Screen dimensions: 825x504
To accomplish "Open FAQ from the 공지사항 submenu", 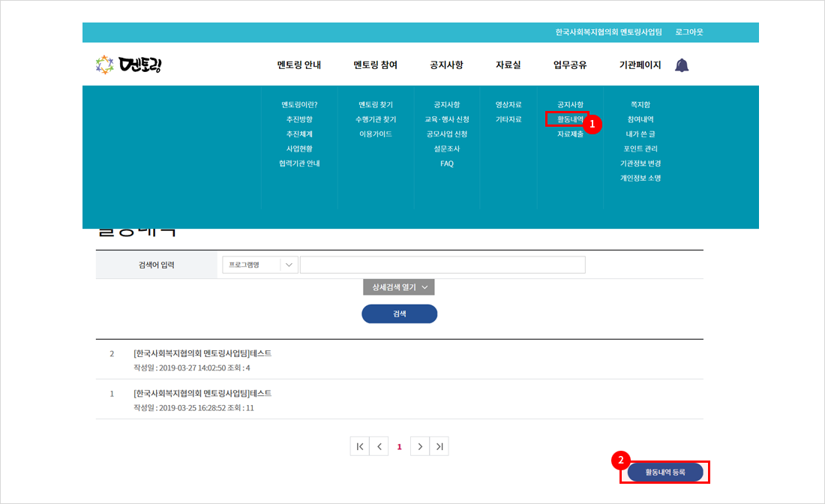I will pos(447,163).
